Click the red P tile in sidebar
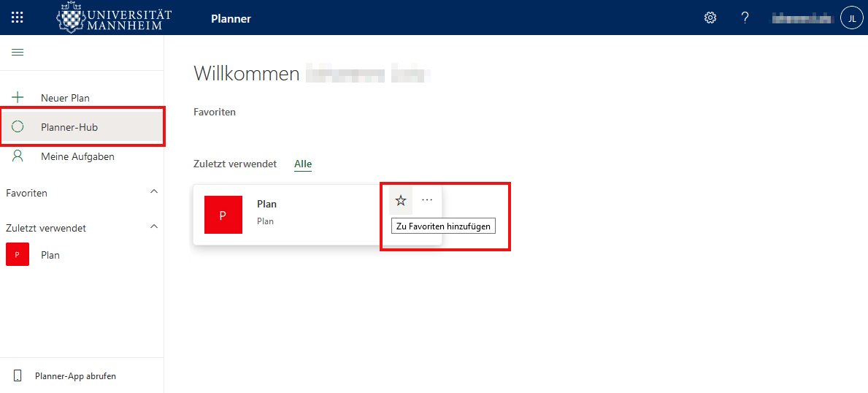Image resolution: width=868 pixels, height=393 pixels. (x=18, y=255)
